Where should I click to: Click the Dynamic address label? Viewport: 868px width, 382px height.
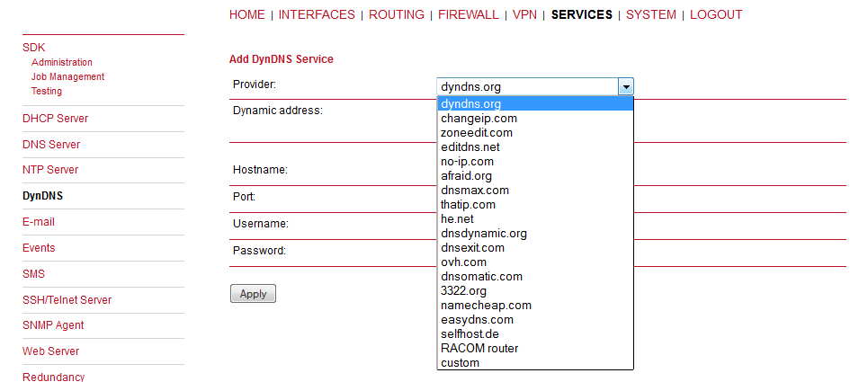pos(277,111)
